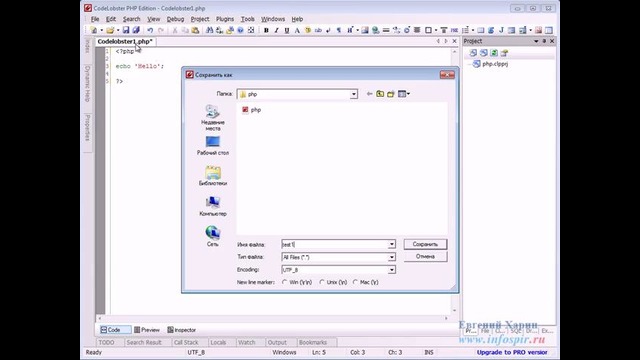Image resolution: width=640 pixels, height=360 pixels.
Task: Select the php file in dialog list
Action: (x=251, y=110)
